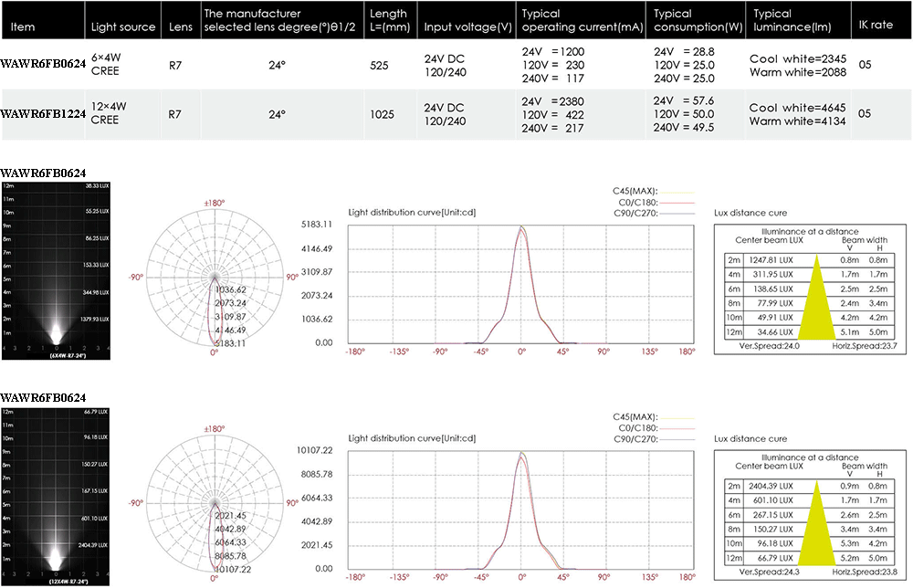The image size is (913, 588).
Task: Select the '311.95 LUX' center beam value
Action: coord(772,274)
